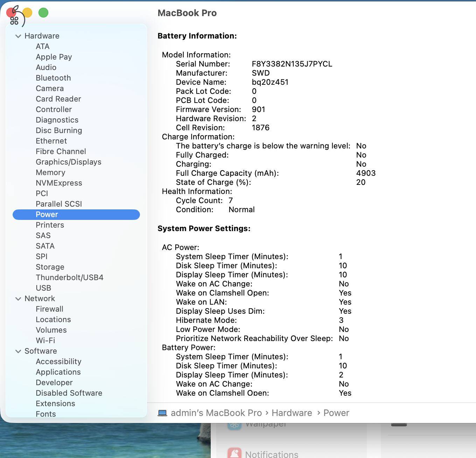
Task: Open the Developer software entry
Action: pos(54,383)
